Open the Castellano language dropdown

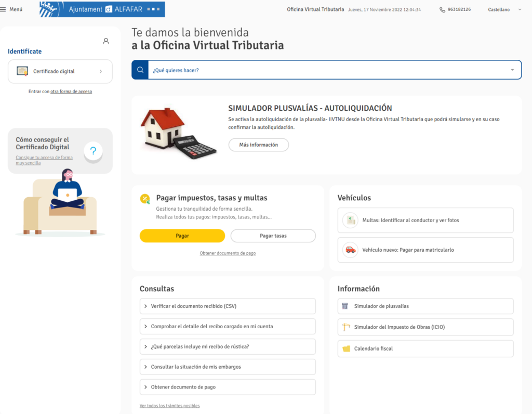click(x=504, y=9)
